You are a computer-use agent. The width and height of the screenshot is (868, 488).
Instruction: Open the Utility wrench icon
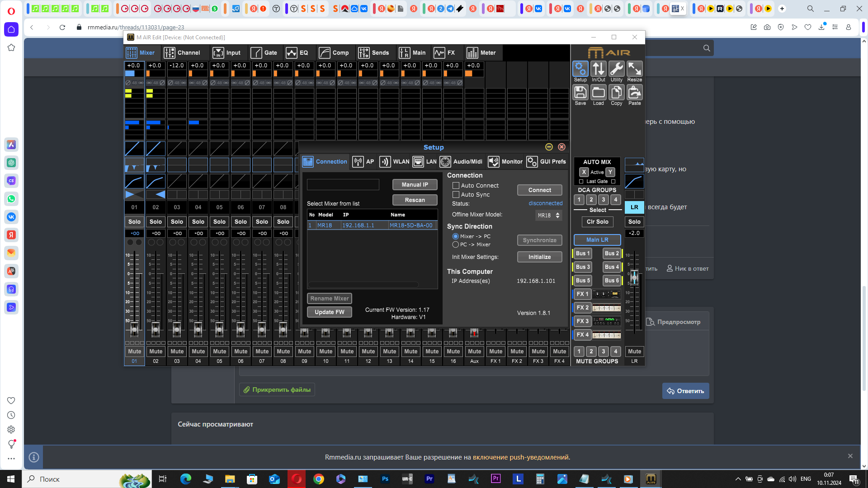(616, 69)
